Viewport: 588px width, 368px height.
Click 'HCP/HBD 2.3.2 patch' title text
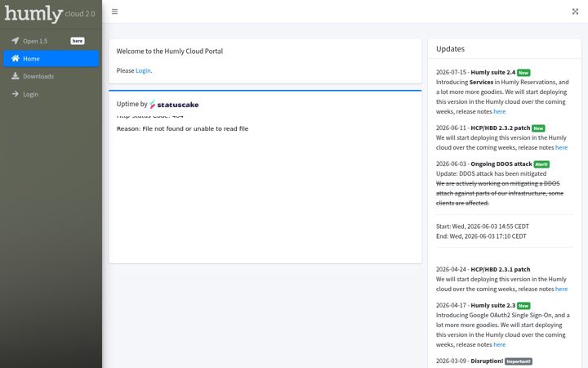[x=501, y=128]
